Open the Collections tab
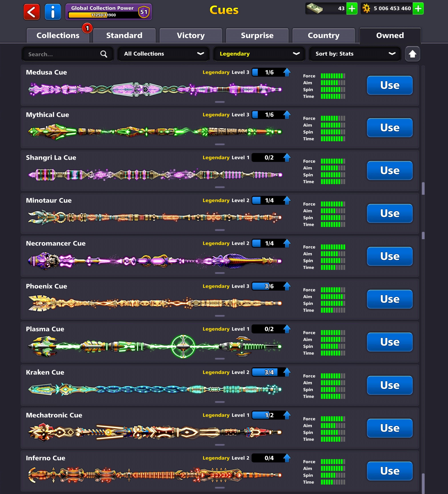Viewport: 448px width, 494px height. [58, 35]
